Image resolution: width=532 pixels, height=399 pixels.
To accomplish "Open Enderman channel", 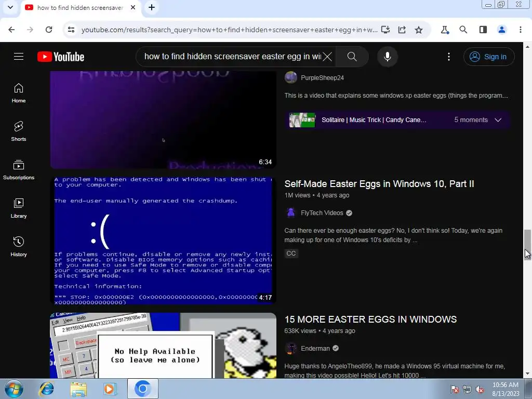I will (315, 349).
